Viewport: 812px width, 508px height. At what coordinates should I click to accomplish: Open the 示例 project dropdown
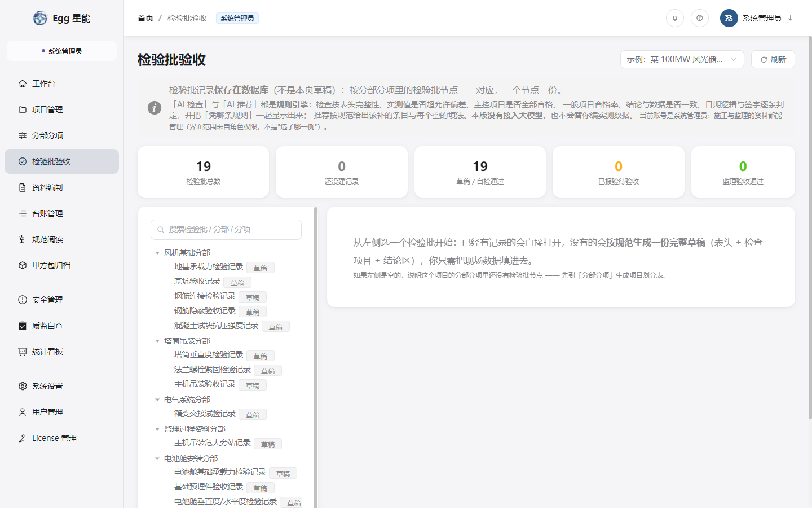pos(682,59)
